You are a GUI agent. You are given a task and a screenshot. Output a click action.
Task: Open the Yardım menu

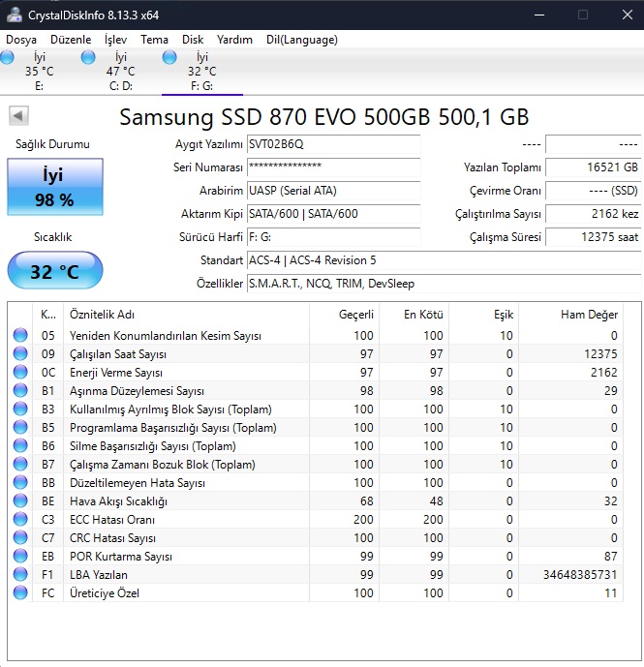234,40
